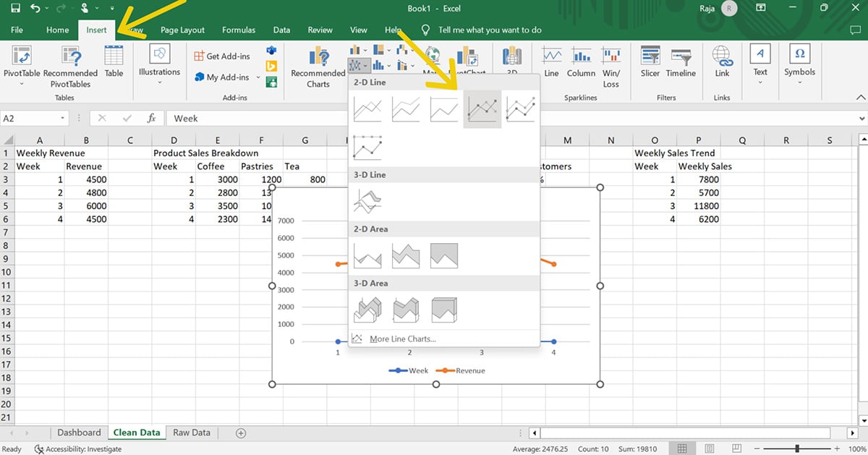The width and height of the screenshot is (868, 455).
Task: Click the Save icon in title bar
Action: [13, 9]
